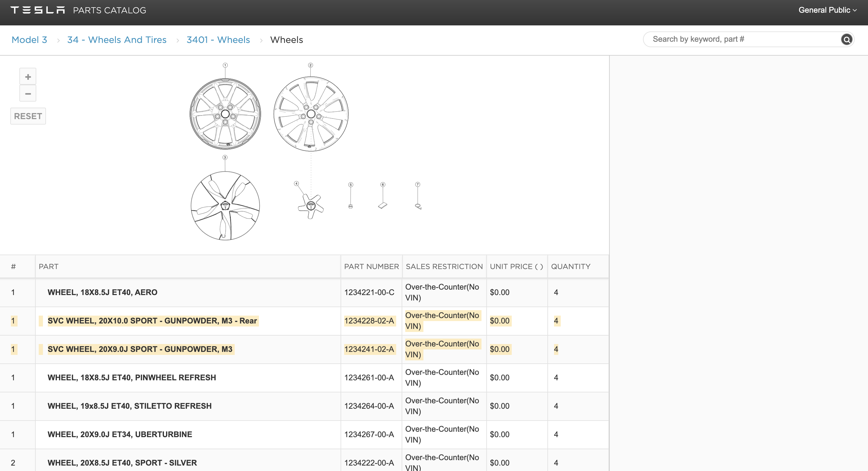Click the SALES RESTRICTION column header

444,267
